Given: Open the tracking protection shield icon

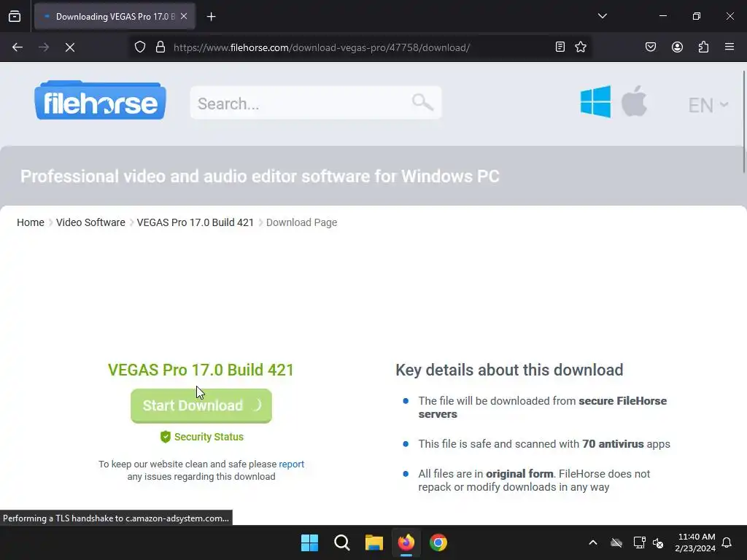Looking at the screenshot, I should pos(139,47).
